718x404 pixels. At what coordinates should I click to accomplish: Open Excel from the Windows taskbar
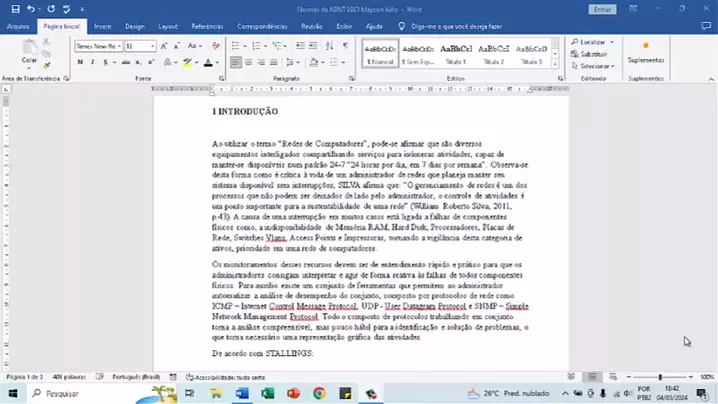(268, 393)
